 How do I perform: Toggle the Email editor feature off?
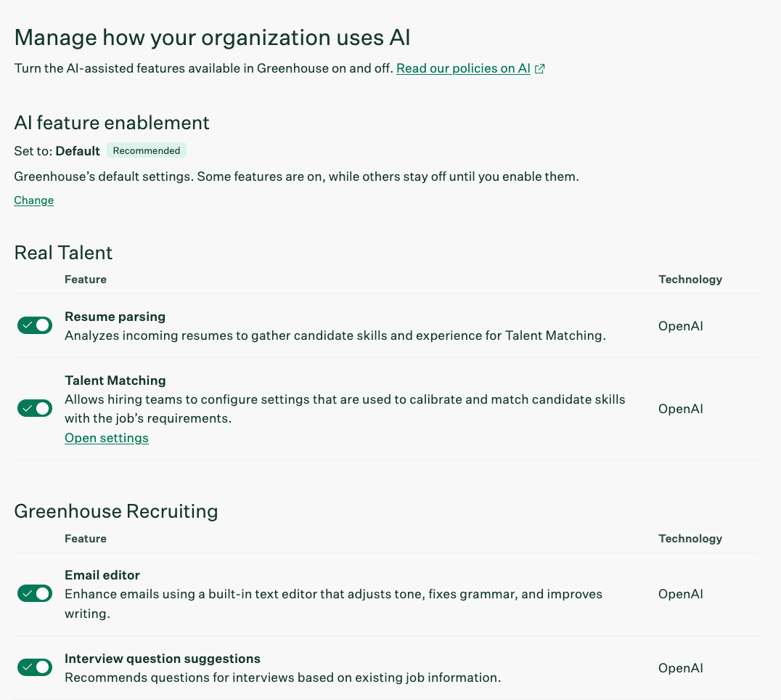(x=35, y=593)
